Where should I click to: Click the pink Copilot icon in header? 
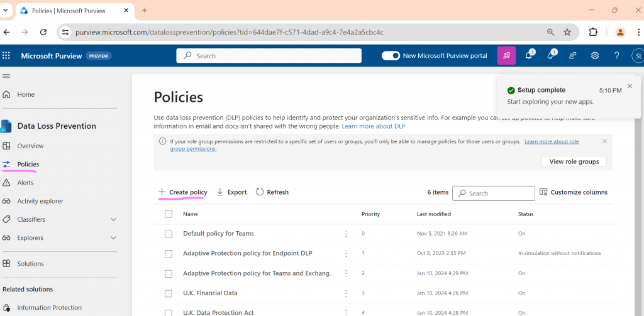point(506,56)
